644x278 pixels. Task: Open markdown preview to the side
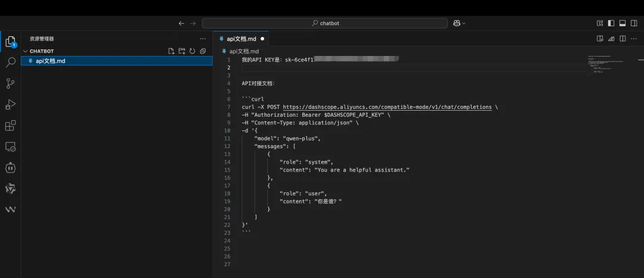[600, 39]
